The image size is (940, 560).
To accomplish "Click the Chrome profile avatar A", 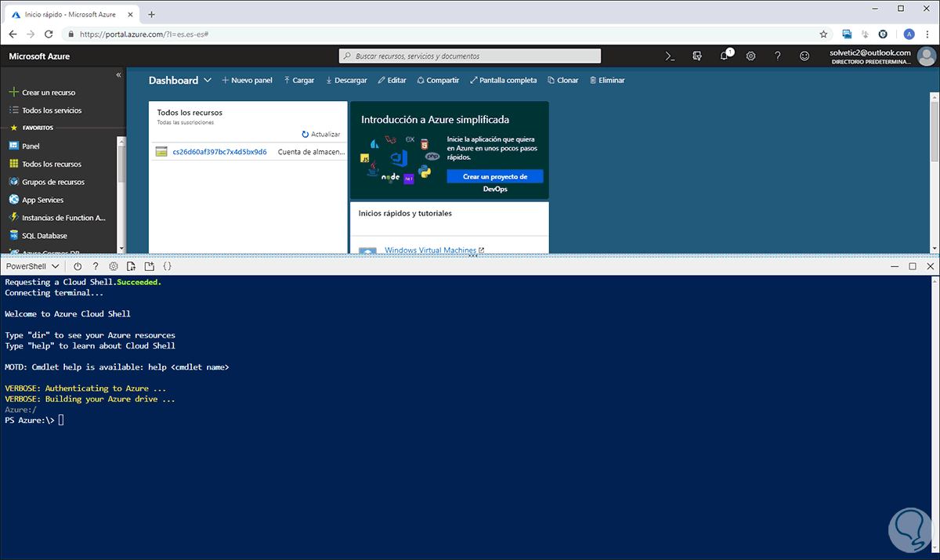I will [909, 34].
